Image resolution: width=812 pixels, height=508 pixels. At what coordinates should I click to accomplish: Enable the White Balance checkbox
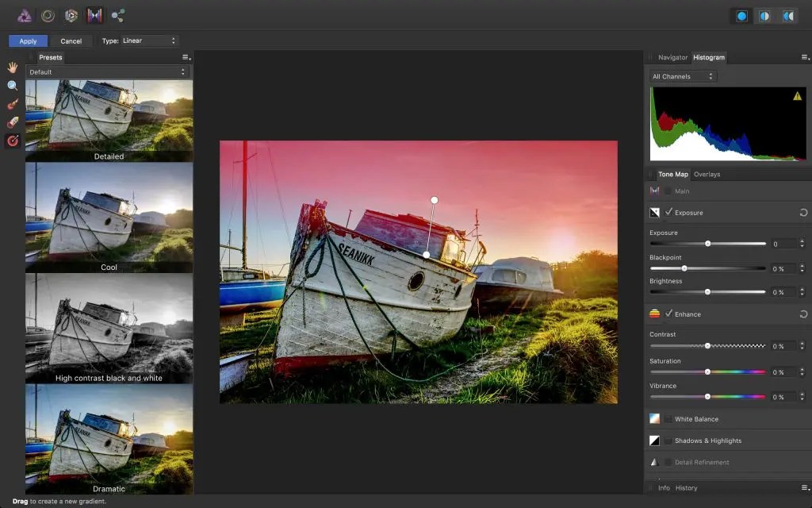click(x=668, y=419)
